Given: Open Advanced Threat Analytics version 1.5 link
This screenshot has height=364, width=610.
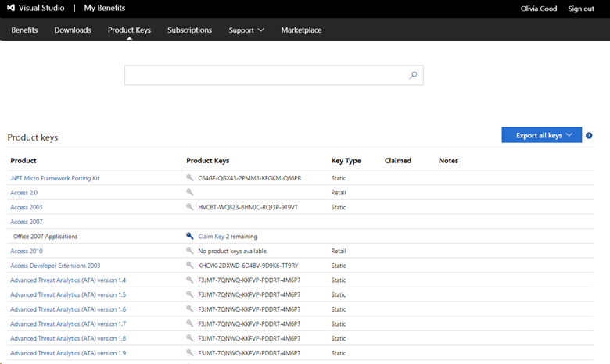Looking at the screenshot, I should [x=68, y=294].
